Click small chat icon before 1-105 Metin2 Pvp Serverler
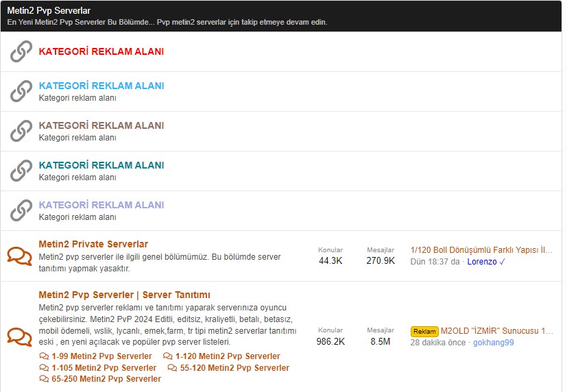The image size is (567, 392). [x=44, y=368]
